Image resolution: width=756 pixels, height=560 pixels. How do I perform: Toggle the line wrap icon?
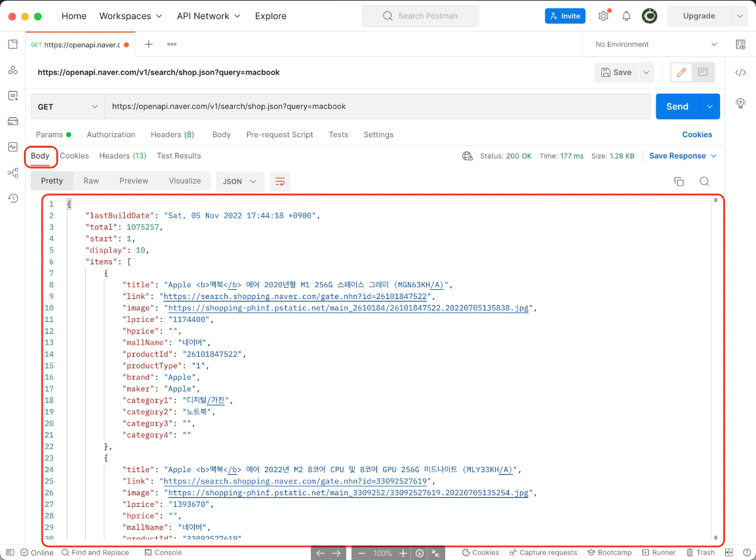tap(279, 182)
